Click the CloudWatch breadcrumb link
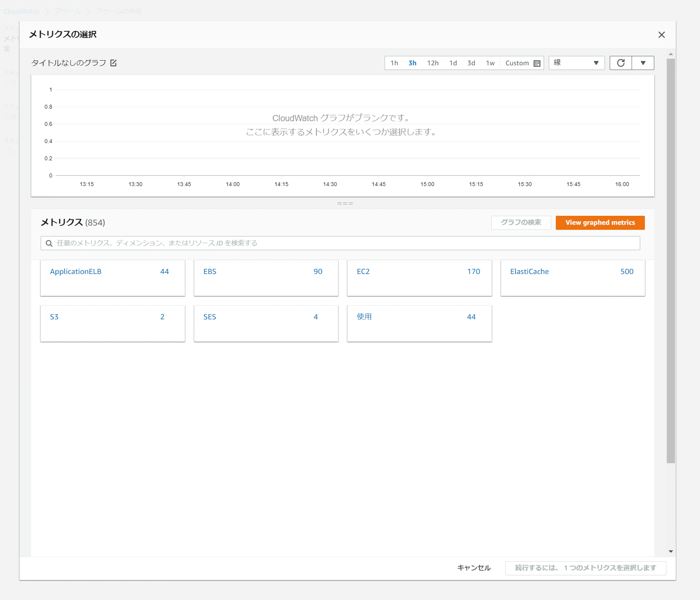Image resolution: width=700 pixels, height=600 pixels. [21, 11]
